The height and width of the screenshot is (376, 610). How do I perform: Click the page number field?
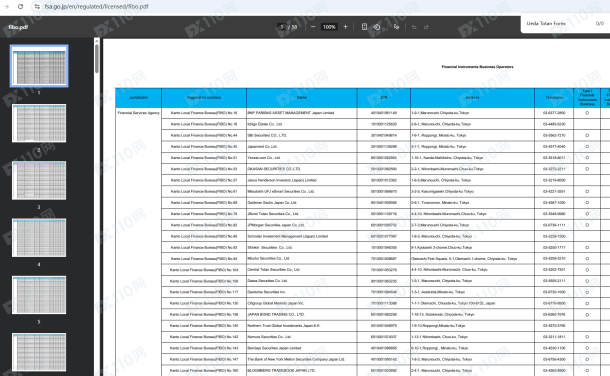tap(282, 27)
